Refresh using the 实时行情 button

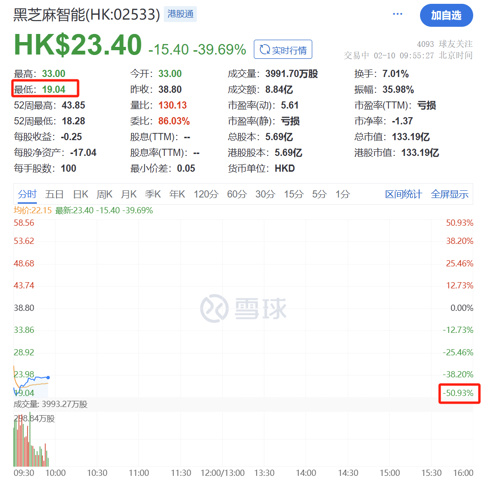(x=283, y=49)
